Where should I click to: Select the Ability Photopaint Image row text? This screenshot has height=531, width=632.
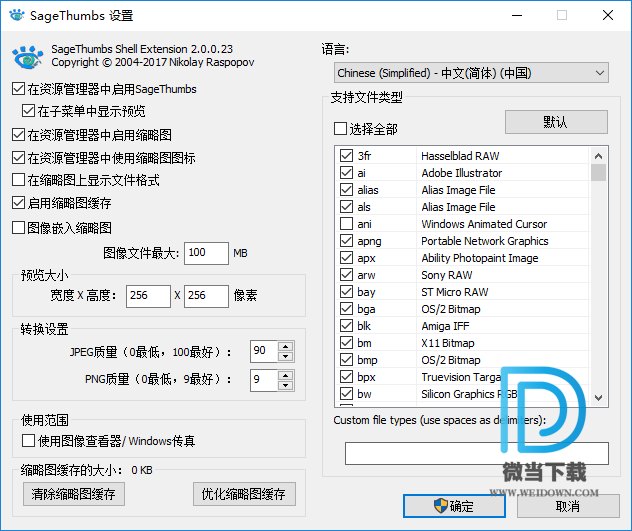(480, 258)
